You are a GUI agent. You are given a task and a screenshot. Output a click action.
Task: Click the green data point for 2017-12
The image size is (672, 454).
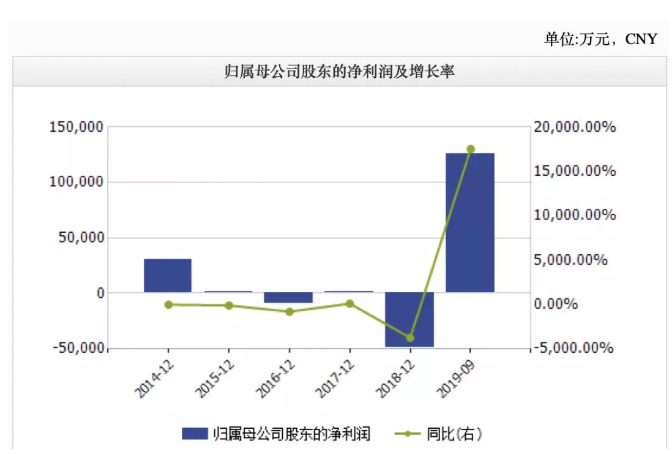(350, 304)
